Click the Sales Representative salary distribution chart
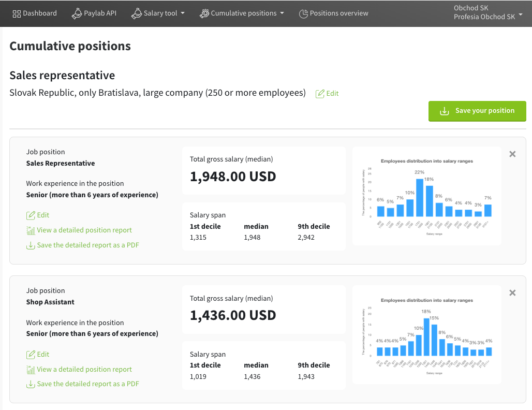The width and height of the screenshot is (532, 410). (427, 196)
